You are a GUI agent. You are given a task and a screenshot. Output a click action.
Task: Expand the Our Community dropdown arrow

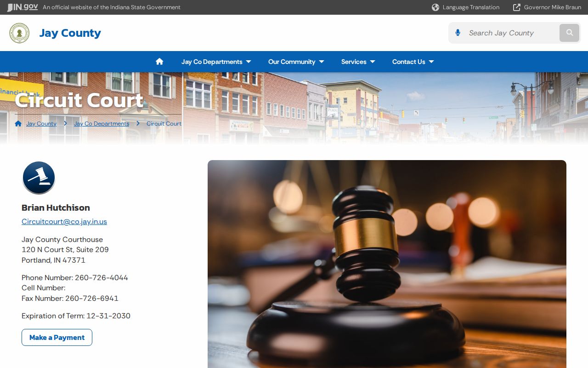point(322,62)
